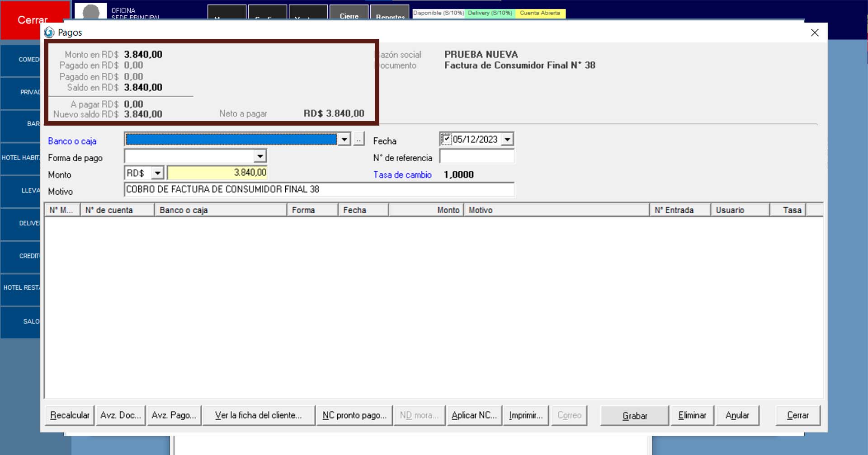Image resolution: width=868 pixels, height=455 pixels.
Task: Open the Banco o caja dropdown
Action: tap(344, 139)
